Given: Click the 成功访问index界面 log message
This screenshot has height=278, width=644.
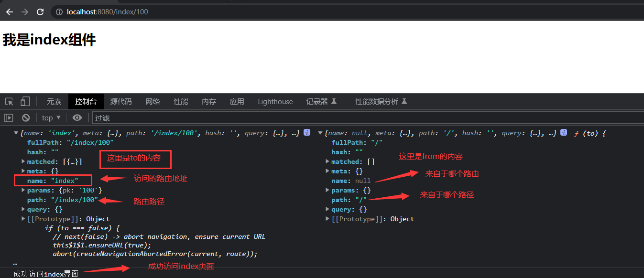Looking at the screenshot, I should [46, 274].
